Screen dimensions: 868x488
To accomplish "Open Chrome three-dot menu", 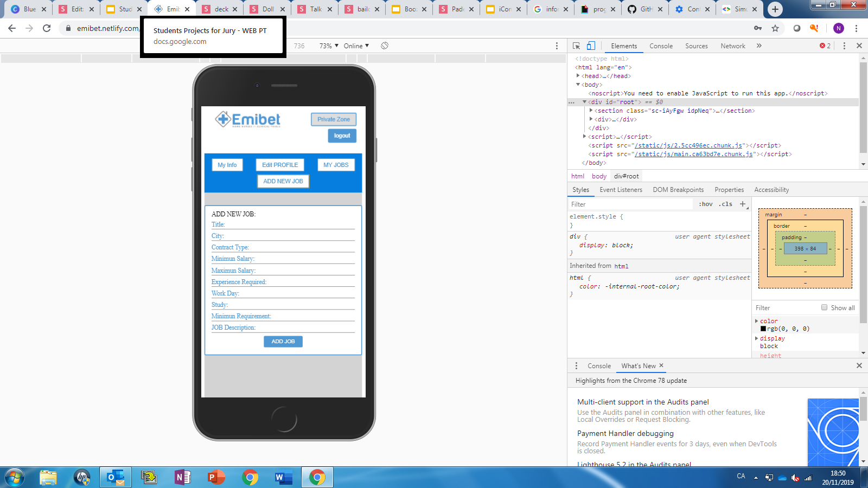I will pyautogui.click(x=856, y=28).
